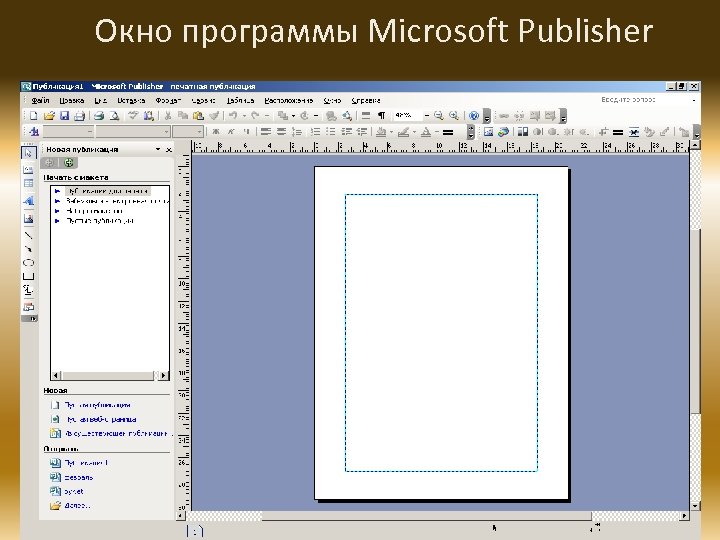Click the font color letter A swatch
Image resolution: width=720 pixels, height=540 pixels.
click(426, 132)
